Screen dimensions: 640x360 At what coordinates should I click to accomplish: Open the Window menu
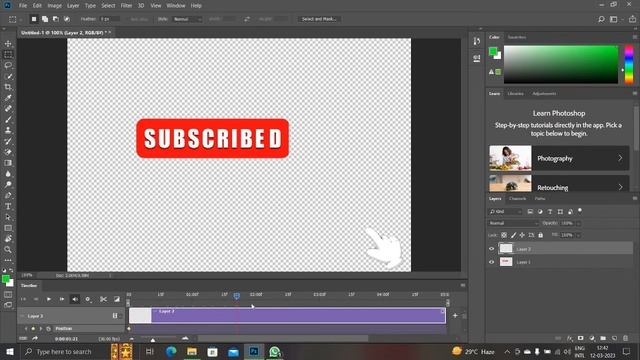[x=176, y=6]
